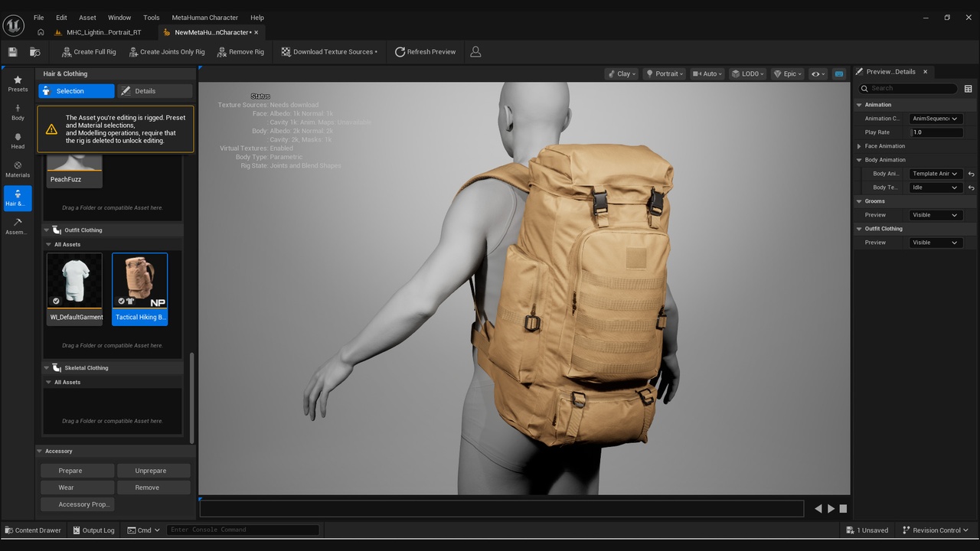Open the Clay viewport material dropdown
Screen dimensions: 980x551
[x=623, y=74]
